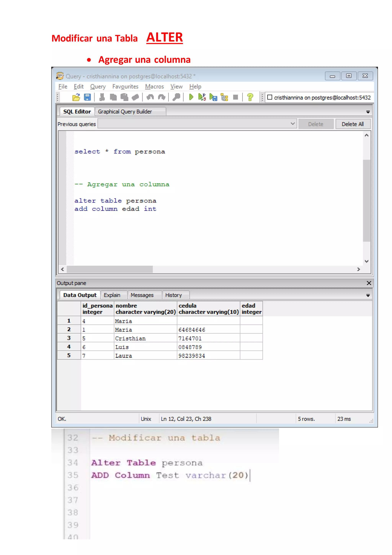Open the Macros menu
Image resolution: width=392 pixels, height=555 pixels.
point(154,87)
